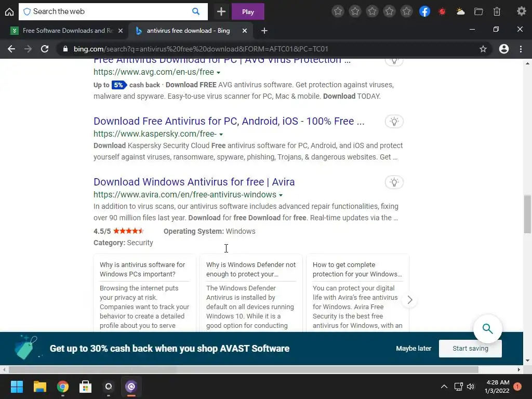Image resolution: width=532 pixels, height=399 pixels.
Task: Close the Bing search tab
Action: 245,31
